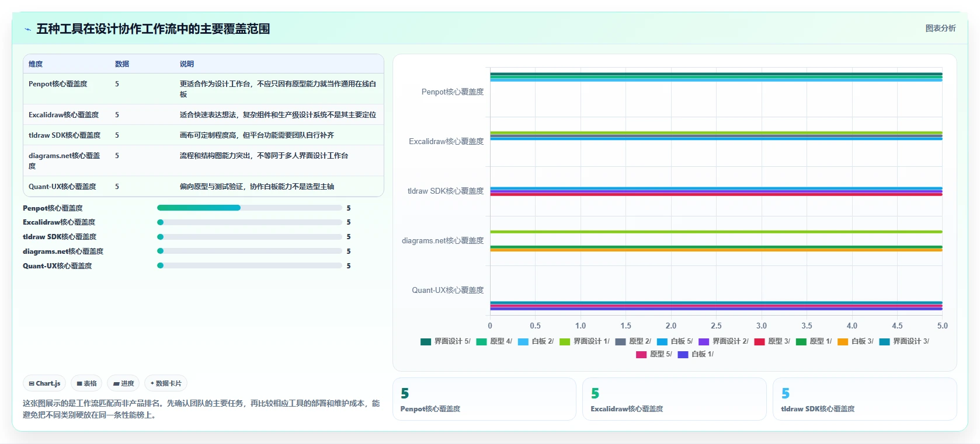Viewport: 980px width, 444px height.
Task: Click description starting 更适合作为设计工作台
Action: 278,89
